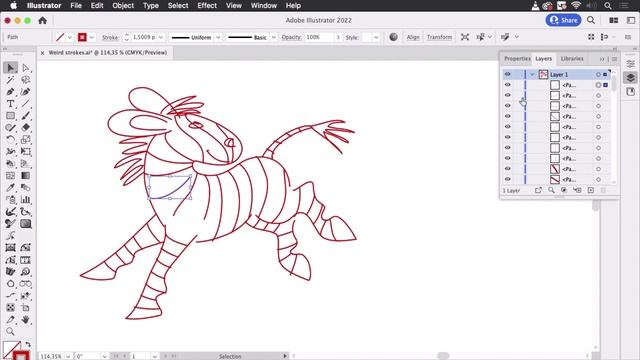Viewport: 640px width, 360px height.
Task: Select the Eraser tool
Action: click(x=26, y=128)
